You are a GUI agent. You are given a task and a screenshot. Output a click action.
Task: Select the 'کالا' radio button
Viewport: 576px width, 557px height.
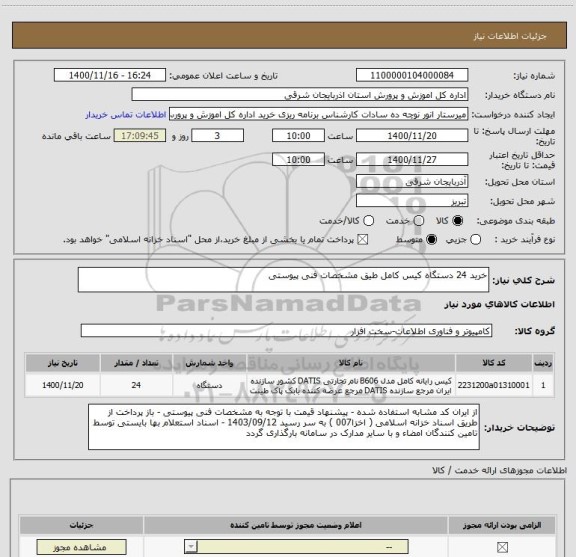click(458, 221)
